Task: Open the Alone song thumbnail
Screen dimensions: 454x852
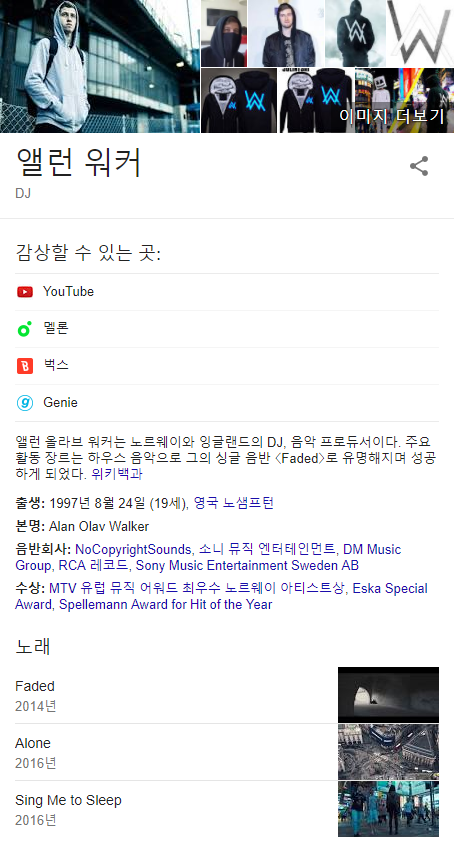Action: tap(388, 752)
